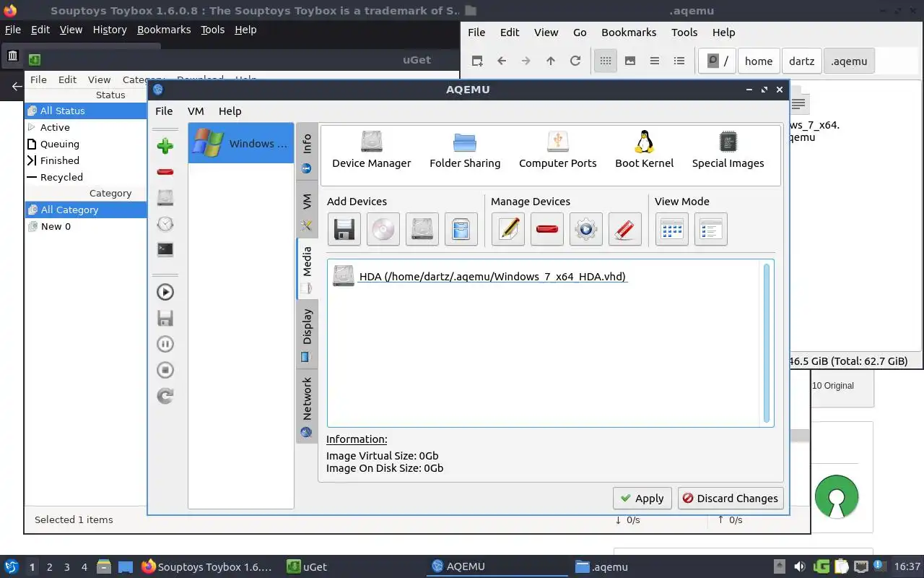Click the red minus Remove VM icon

(165, 172)
